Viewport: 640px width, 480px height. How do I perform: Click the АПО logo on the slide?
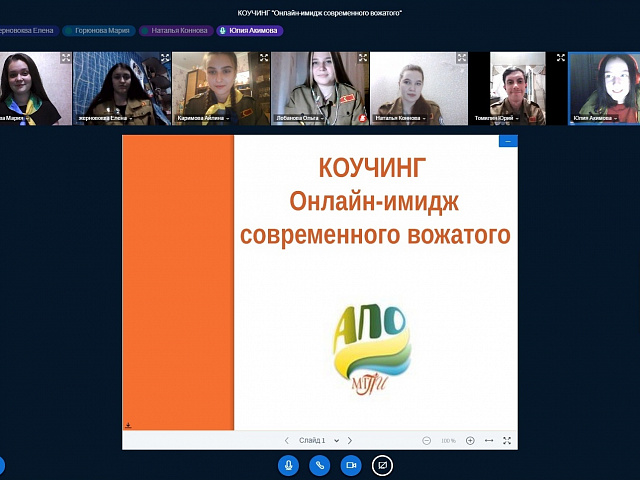[372, 350]
